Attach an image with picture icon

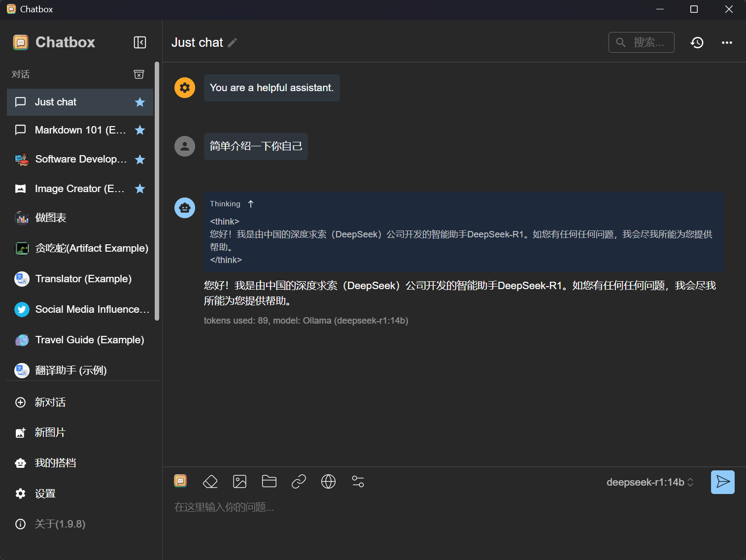coord(240,481)
